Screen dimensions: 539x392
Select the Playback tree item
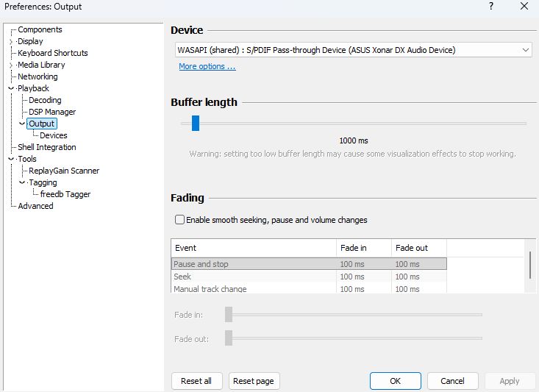click(x=33, y=88)
